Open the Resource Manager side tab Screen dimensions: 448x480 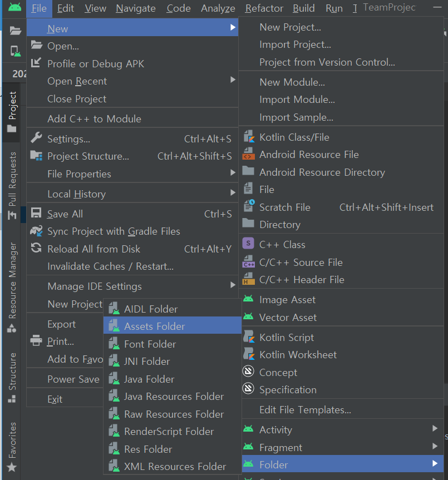coord(12,288)
